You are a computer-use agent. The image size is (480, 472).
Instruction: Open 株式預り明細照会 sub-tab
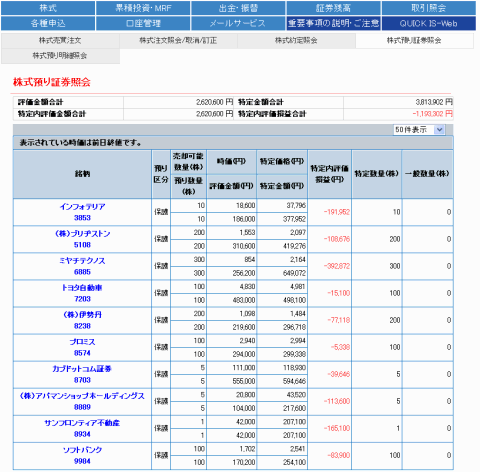[x=60, y=56]
